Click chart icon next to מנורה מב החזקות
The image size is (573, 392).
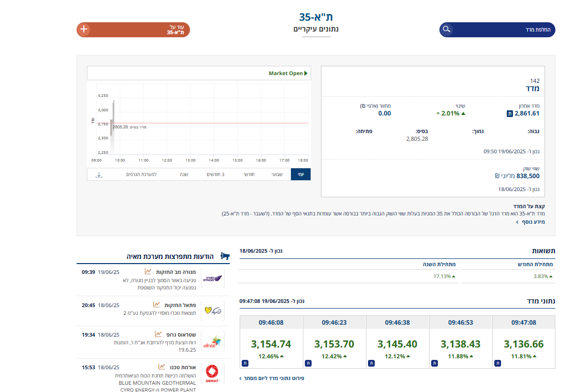pyautogui.click(x=148, y=271)
